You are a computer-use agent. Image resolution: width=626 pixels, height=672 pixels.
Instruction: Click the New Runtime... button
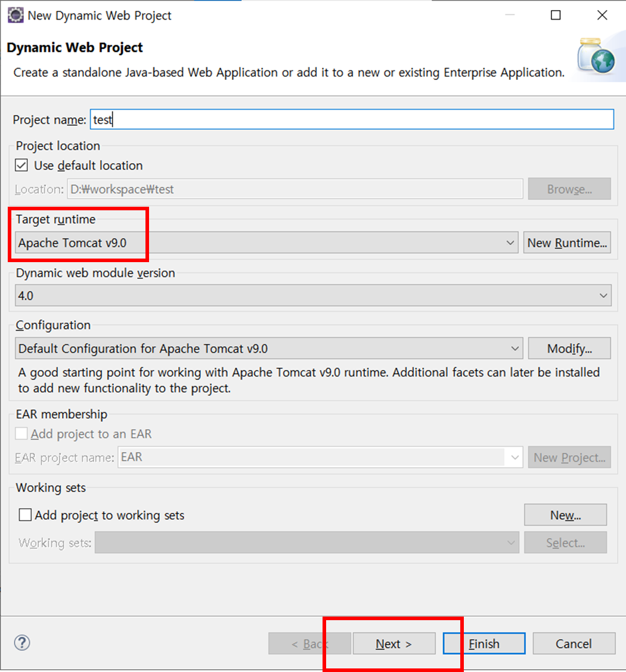(567, 242)
